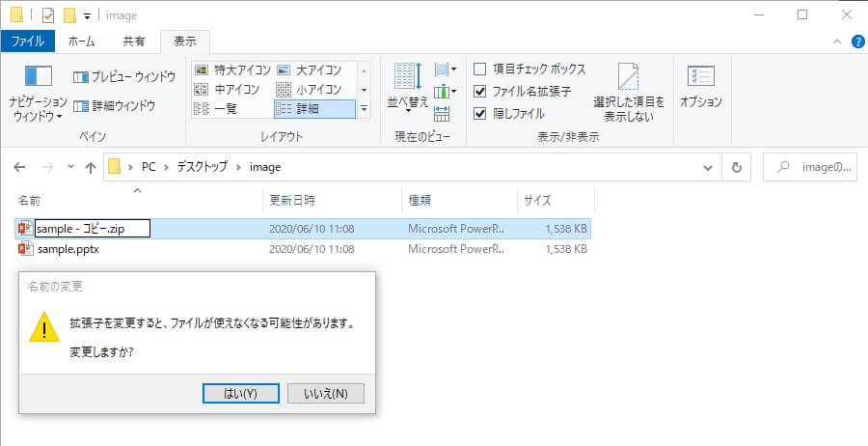
Task: Click the search box for image folder
Action: (x=810, y=167)
